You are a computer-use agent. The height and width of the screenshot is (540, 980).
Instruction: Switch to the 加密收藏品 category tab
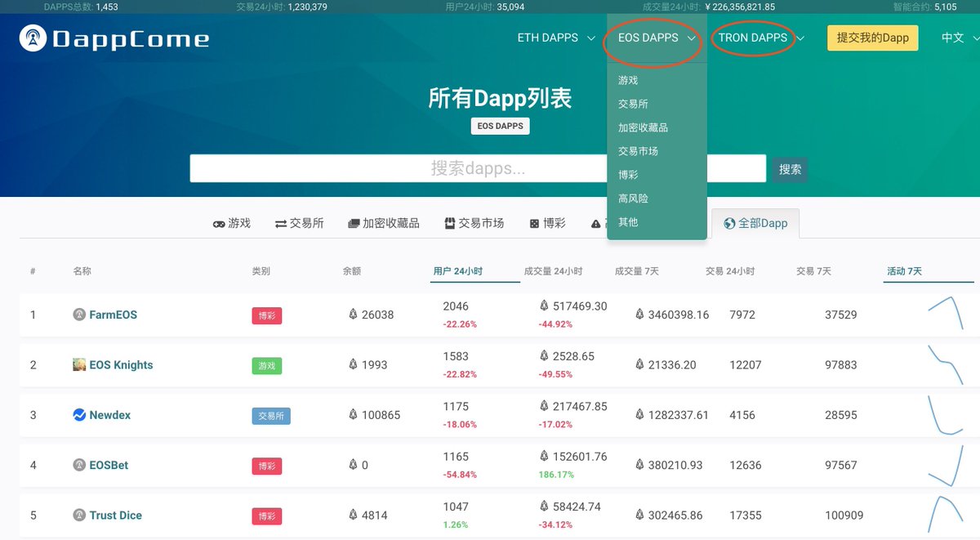coord(384,223)
